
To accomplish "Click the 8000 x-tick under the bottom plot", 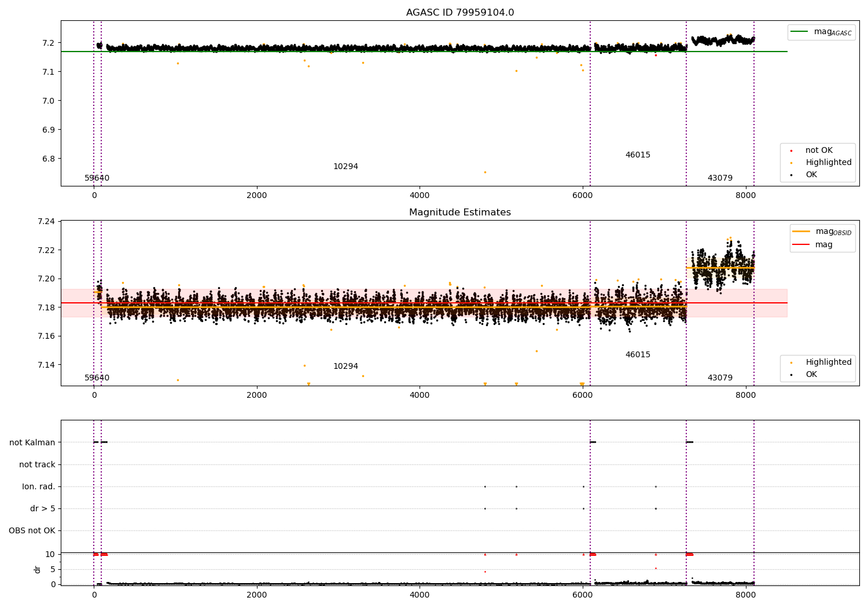I will point(745,595).
